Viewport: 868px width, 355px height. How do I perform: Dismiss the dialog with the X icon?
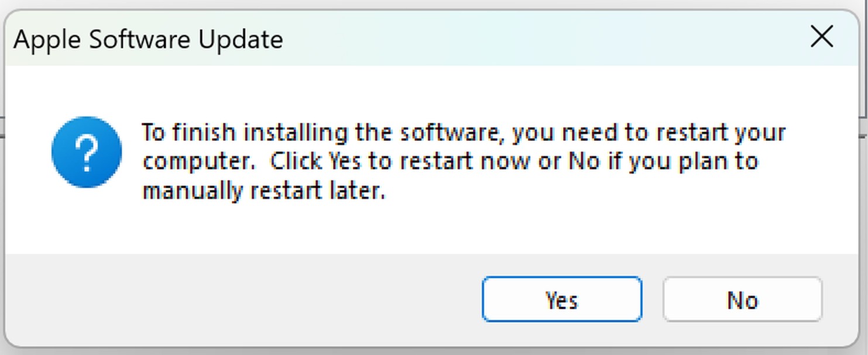tap(822, 37)
